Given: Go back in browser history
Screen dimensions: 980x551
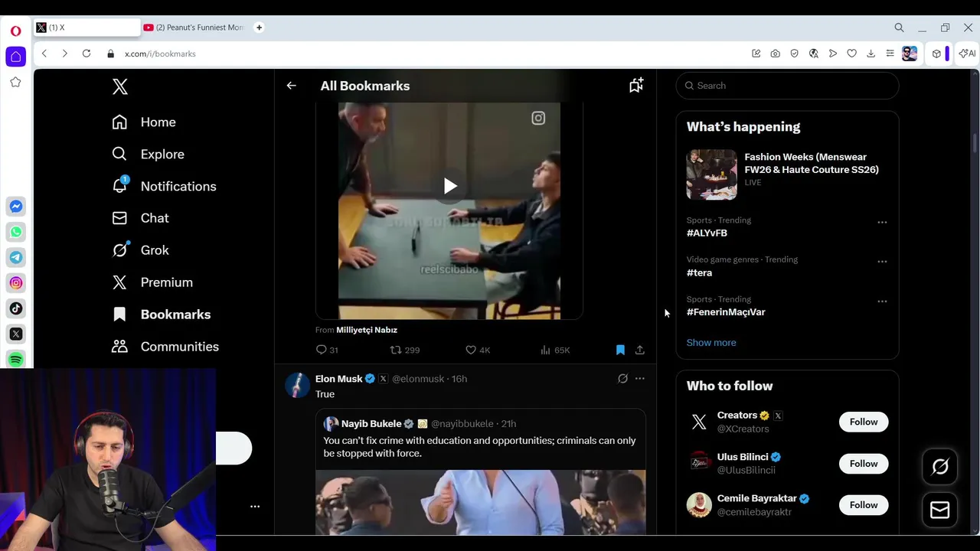Looking at the screenshot, I should (44, 54).
